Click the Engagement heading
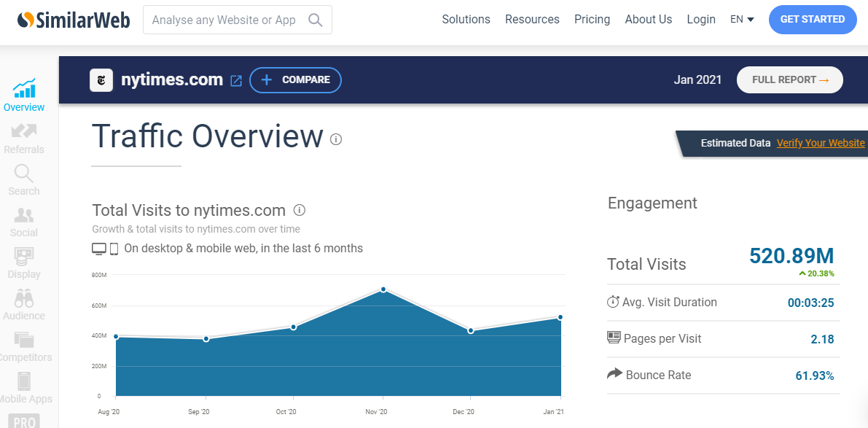Viewport: 868px width, 428px height. (x=653, y=203)
